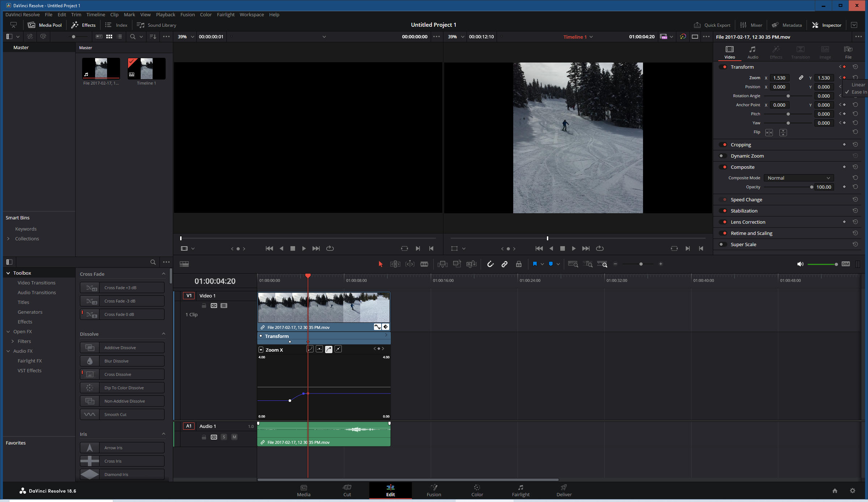Flip the clip vertically
The image size is (868, 502).
pos(783,133)
